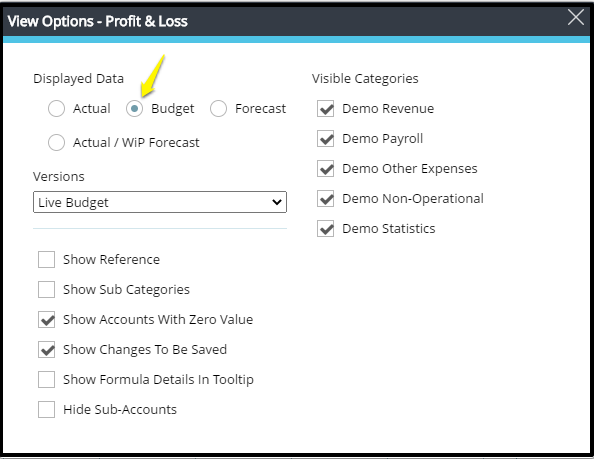Tick the Show Sub Categories checkbox
This screenshot has height=459, width=594.
pyautogui.click(x=47, y=290)
